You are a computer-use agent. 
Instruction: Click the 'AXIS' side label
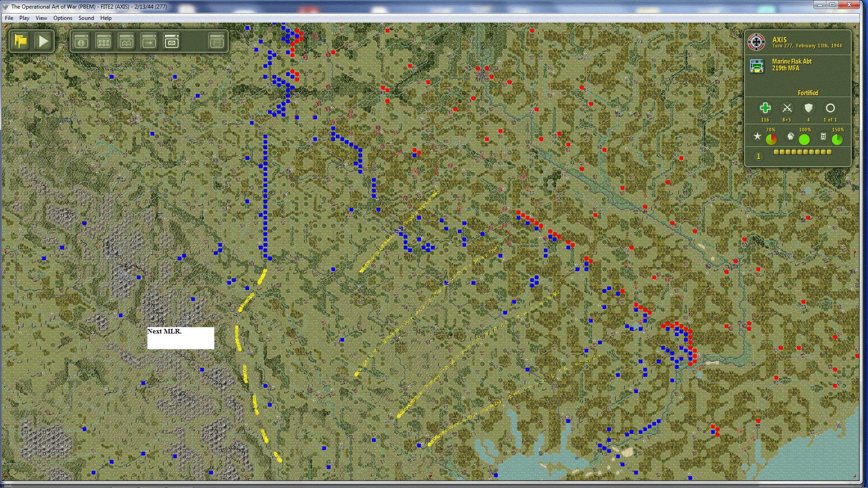(x=779, y=40)
